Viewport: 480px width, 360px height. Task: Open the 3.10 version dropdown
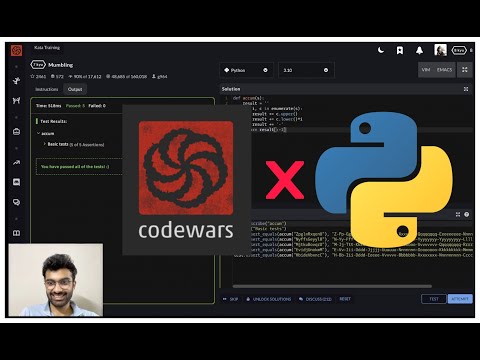(x=306, y=70)
